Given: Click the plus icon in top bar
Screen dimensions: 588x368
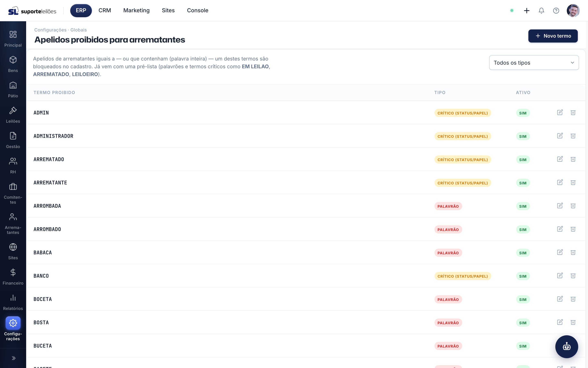Looking at the screenshot, I should pyautogui.click(x=527, y=10).
